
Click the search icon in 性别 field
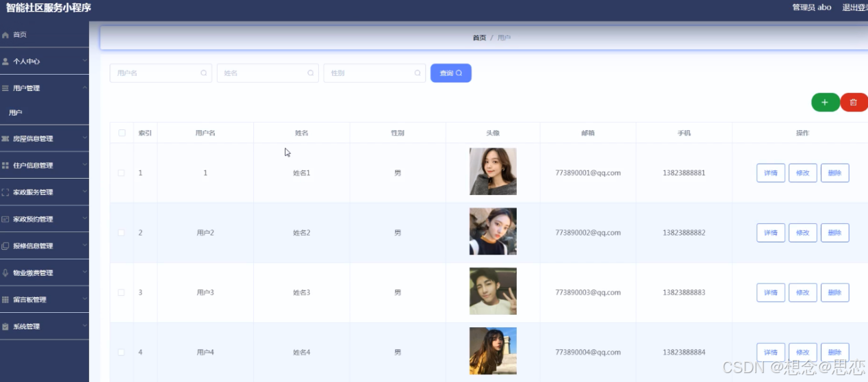click(x=418, y=73)
